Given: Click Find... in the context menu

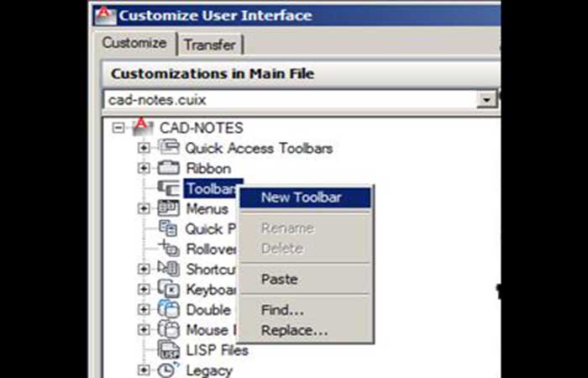Looking at the screenshot, I should [282, 310].
